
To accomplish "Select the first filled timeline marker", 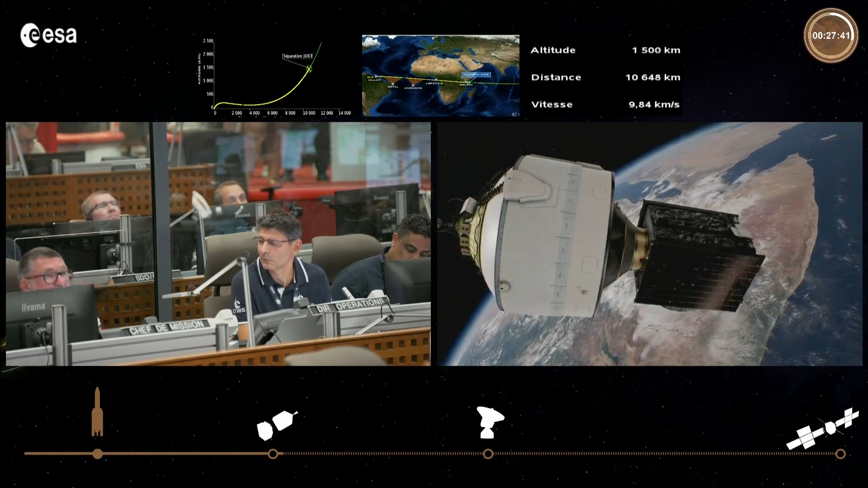I will [x=98, y=454].
